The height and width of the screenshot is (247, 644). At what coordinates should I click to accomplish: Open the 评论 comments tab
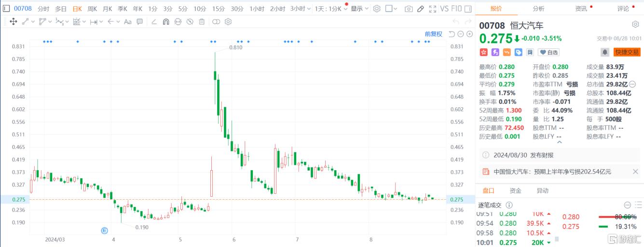tap(623, 9)
